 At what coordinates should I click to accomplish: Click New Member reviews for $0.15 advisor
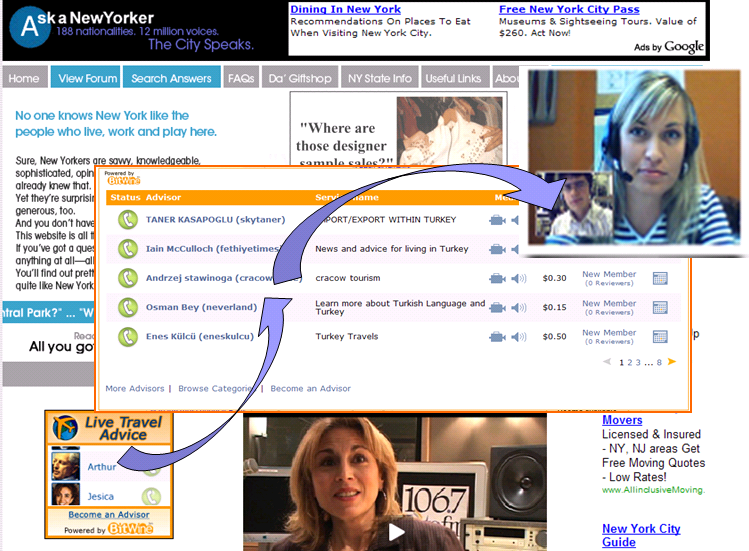(x=609, y=307)
